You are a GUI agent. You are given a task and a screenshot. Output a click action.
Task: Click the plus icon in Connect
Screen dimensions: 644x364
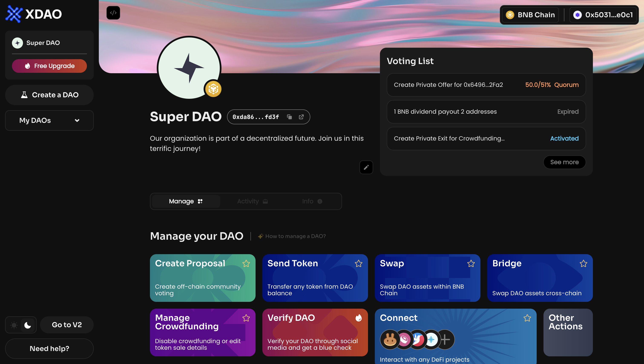(445, 340)
